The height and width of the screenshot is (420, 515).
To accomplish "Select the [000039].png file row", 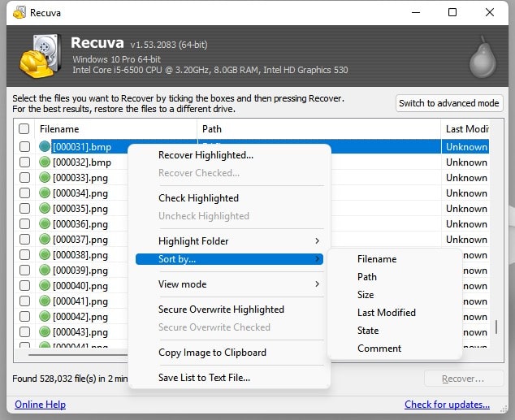I will [80, 271].
